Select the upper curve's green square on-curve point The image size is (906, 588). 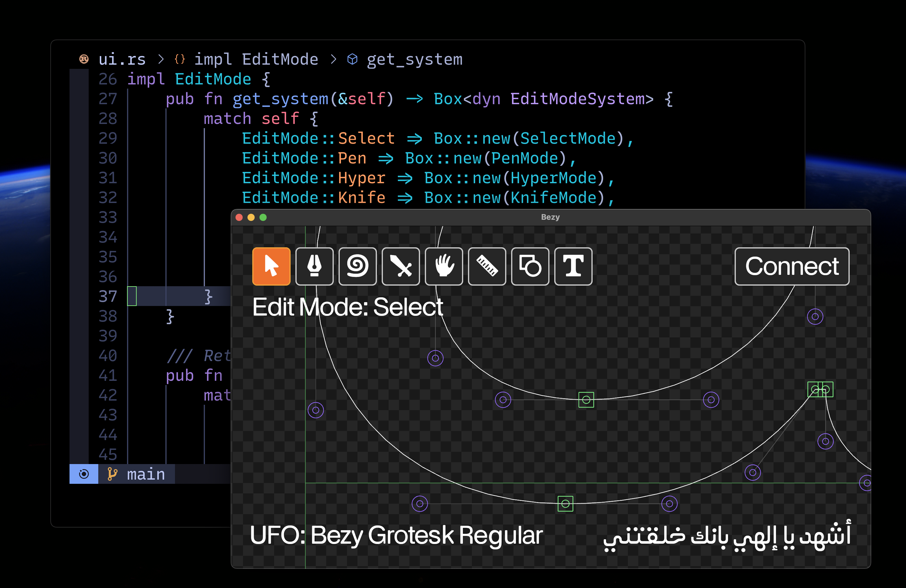point(586,400)
